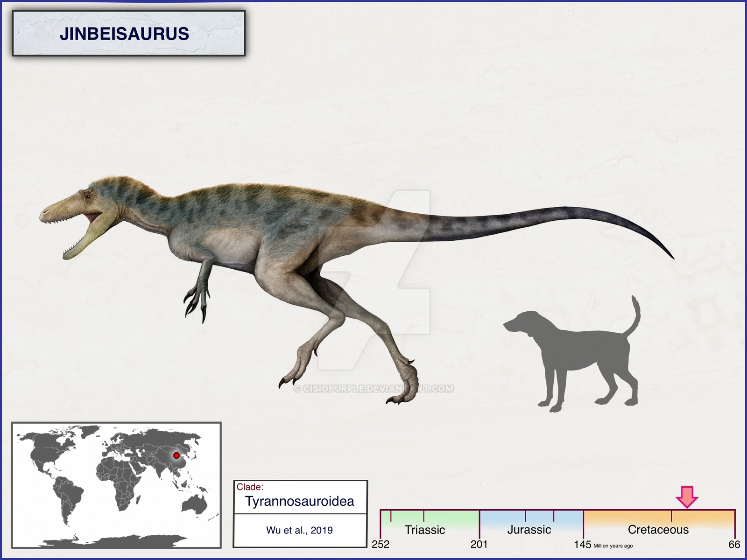Screen dimensions: 747x560
Task: Click the 145 timeline value
Action: (x=583, y=545)
